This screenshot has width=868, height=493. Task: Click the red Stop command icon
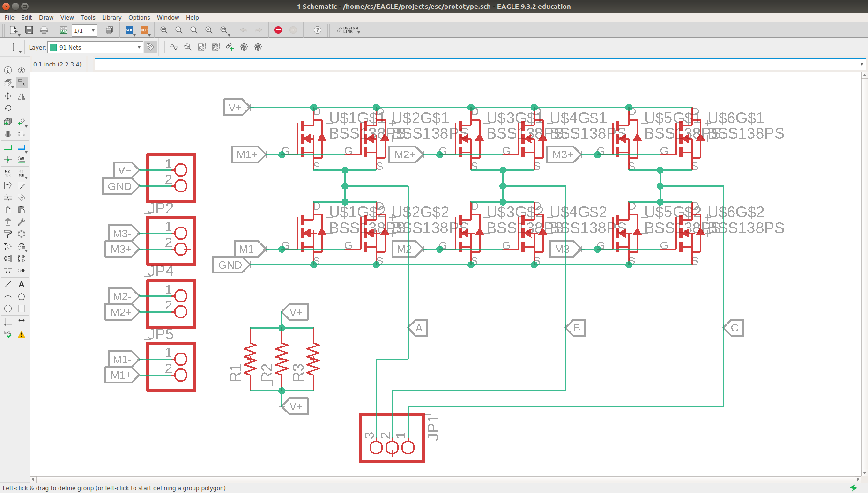pyautogui.click(x=278, y=30)
